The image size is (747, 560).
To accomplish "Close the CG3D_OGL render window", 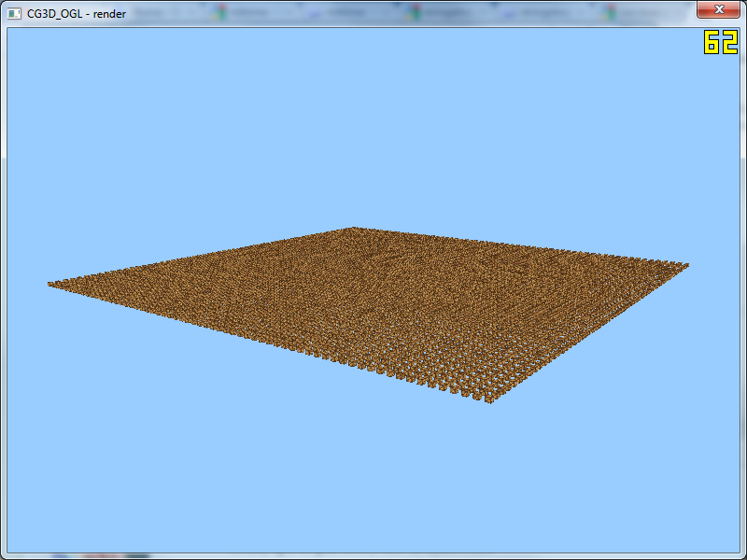I will 718,10.
